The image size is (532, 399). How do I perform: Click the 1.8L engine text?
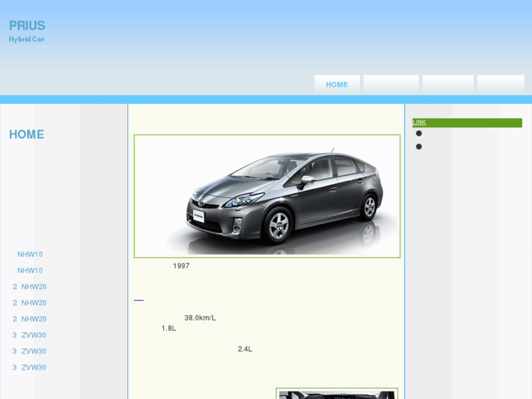[x=168, y=329]
